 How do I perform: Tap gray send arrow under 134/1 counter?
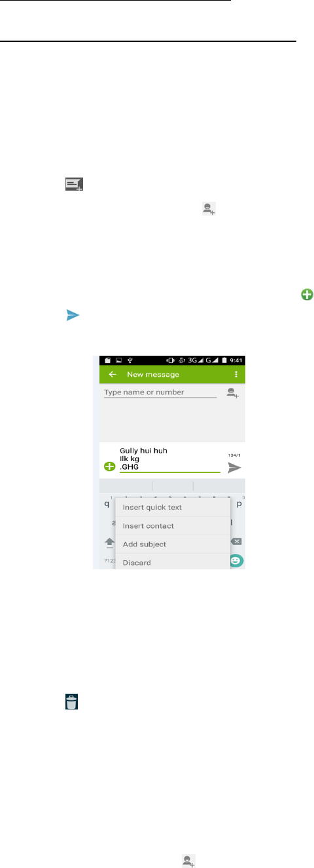click(234, 468)
